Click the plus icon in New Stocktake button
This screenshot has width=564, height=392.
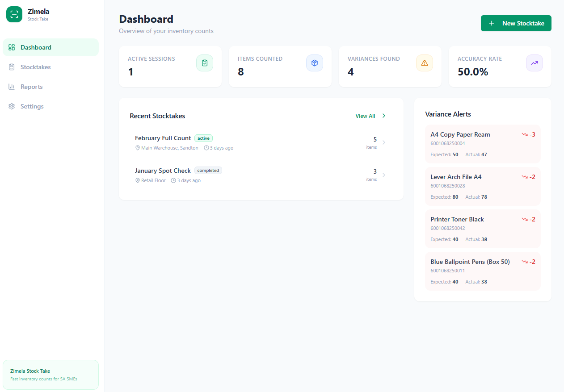[x=492, y=23]
